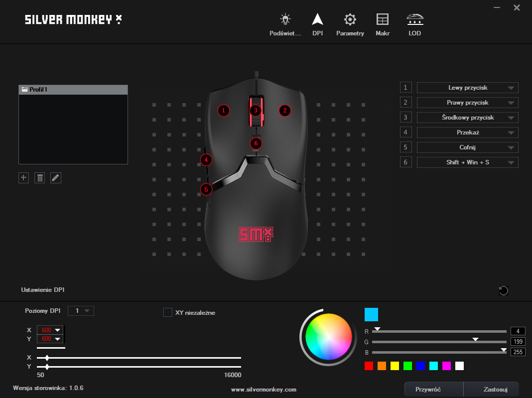Add a new profile with plus icon
The height and width of the screenshot is (398, 532).
coord(23,177)
